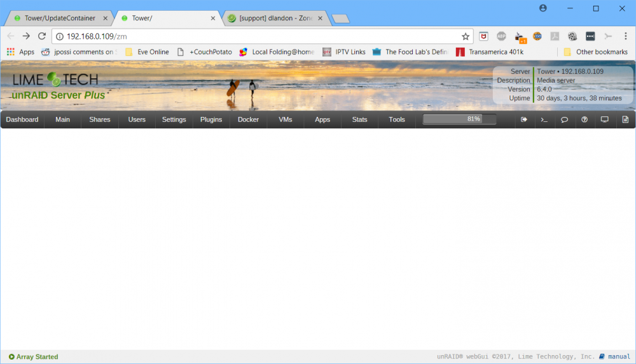Open the Local Folding@home bookmark
636x364 pixels.
click(x=277, y=52)
